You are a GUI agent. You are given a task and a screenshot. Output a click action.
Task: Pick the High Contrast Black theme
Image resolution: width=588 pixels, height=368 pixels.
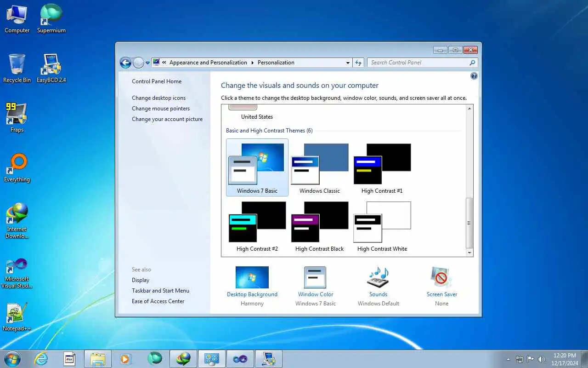click(320, 226)
